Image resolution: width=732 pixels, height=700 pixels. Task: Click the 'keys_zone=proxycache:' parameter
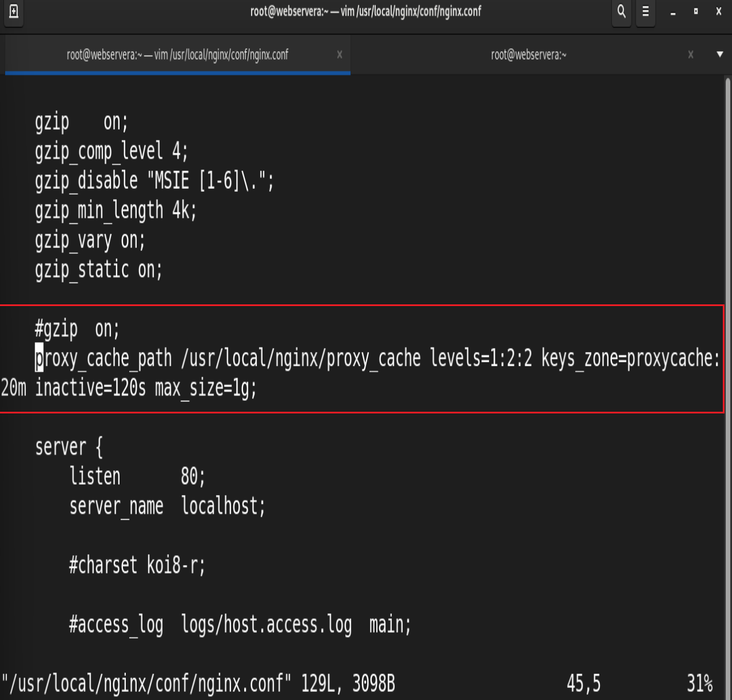[630, 358]
